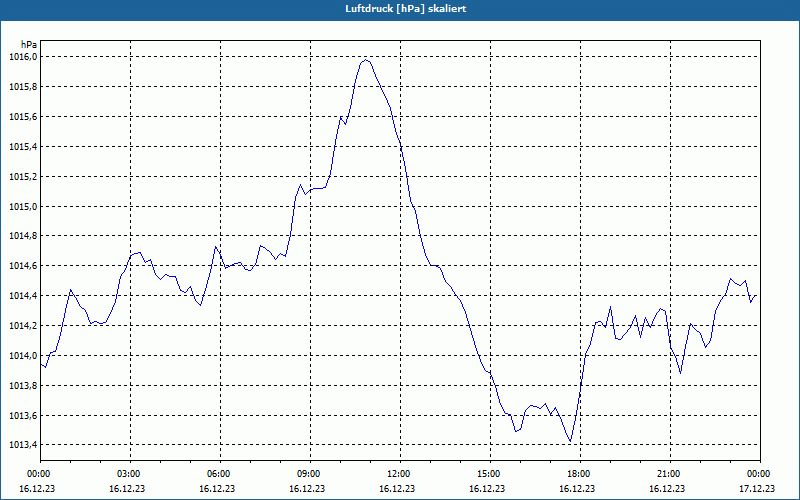Click the 18:00 time axis label
This screenshot has height=500, width=800.
580,474
